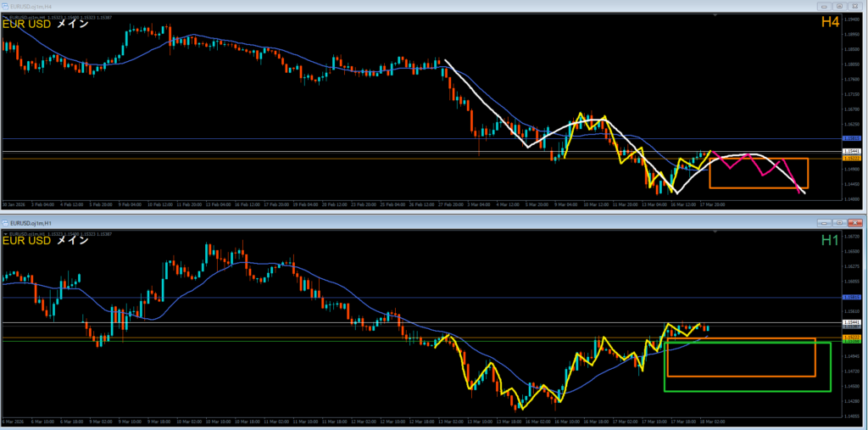Click the green H1 timeframe label

pyautogui.click(x=830, y=240)
